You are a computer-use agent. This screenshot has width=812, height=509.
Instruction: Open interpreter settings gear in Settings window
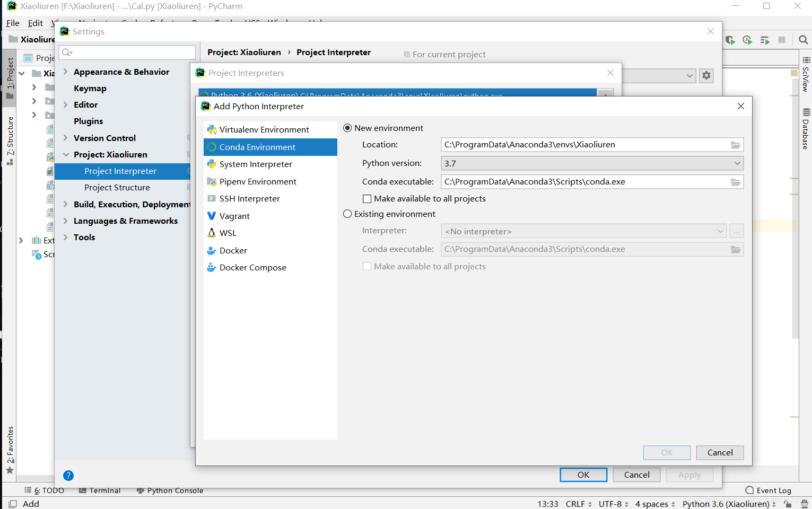pyautogui.click(x=706, y=75)
